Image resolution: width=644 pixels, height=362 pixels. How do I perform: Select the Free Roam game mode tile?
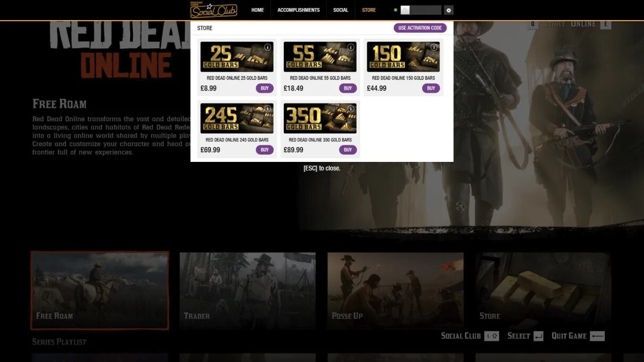pos(100,290)
